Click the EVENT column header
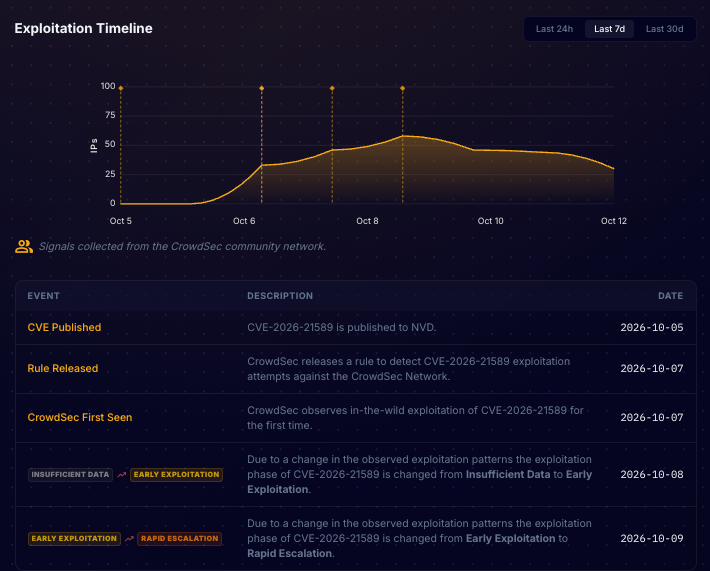710x571 pixels. click(x=43, y=296)
